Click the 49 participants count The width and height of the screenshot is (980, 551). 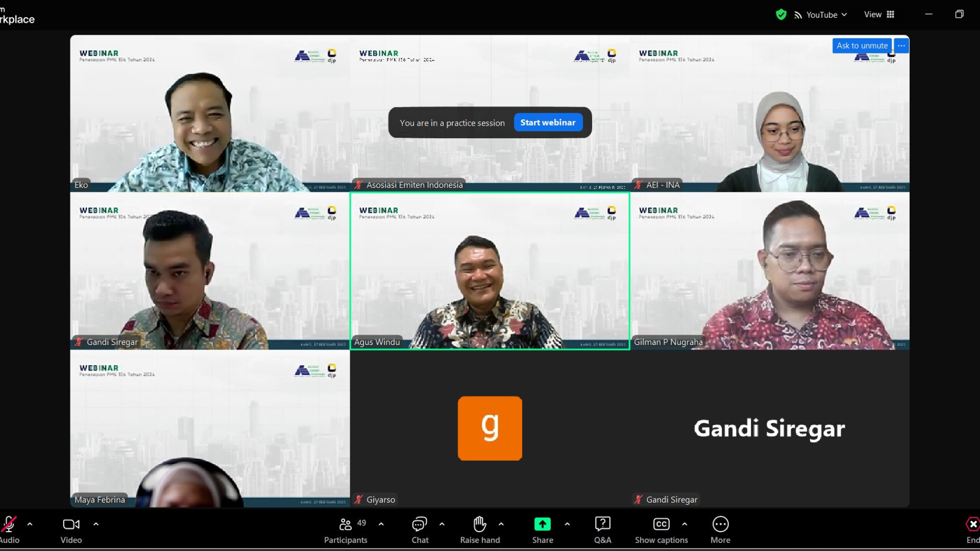361,523
